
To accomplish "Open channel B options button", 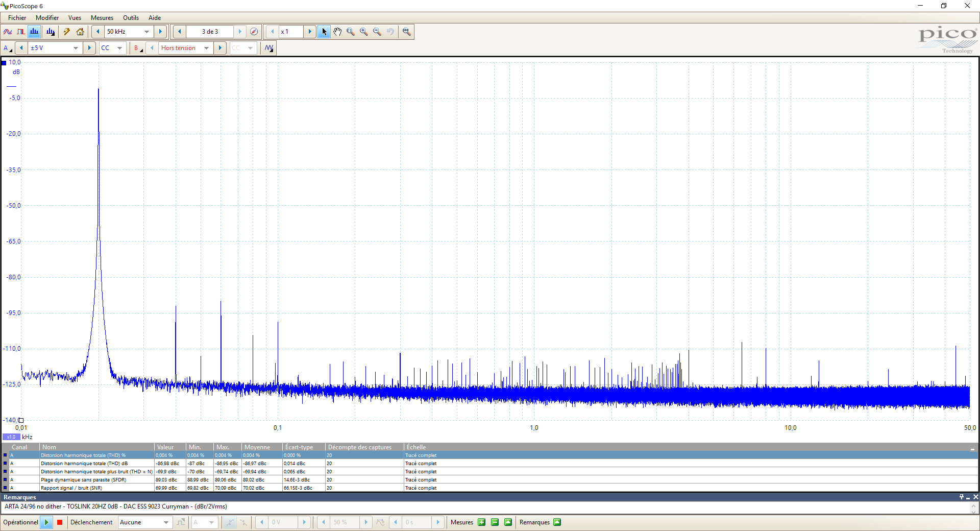I will pyautogui.click(x=137, y=48).
